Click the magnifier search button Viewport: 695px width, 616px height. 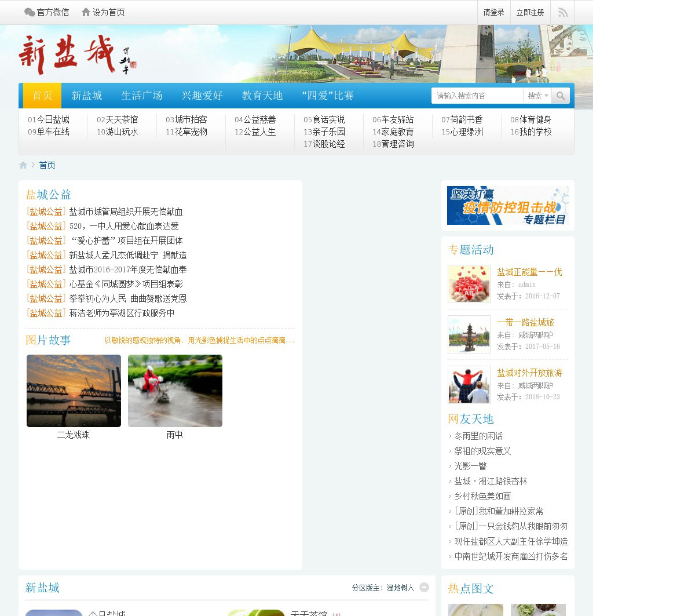(x=560, y=96)
